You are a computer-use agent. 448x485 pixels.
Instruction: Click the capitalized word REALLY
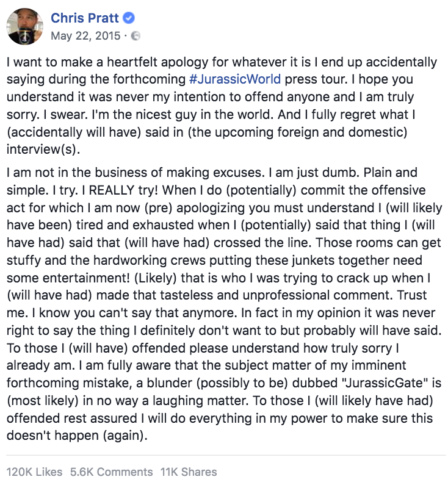[x=111, y=190]
